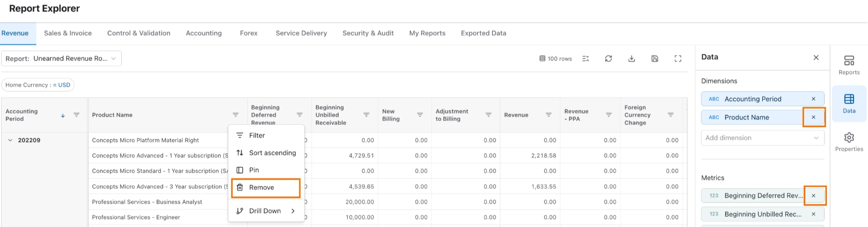
Task: Open the Add dimension dropdown
Action: (x=762, y=138)
